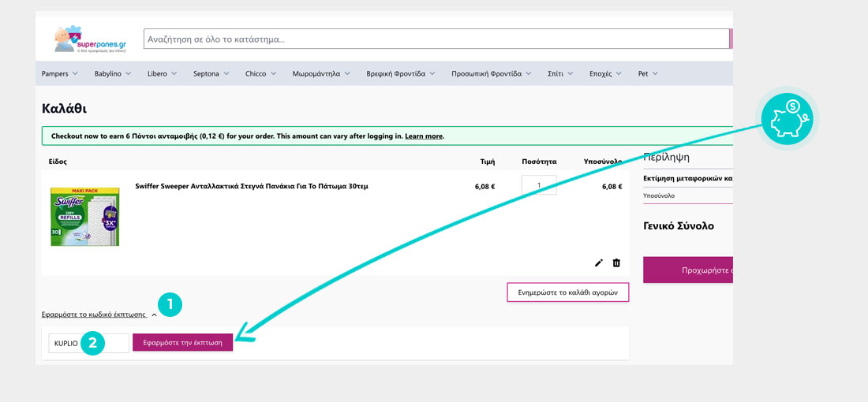
Task: Expand the Septona category
Action: [x=211, y=74]
